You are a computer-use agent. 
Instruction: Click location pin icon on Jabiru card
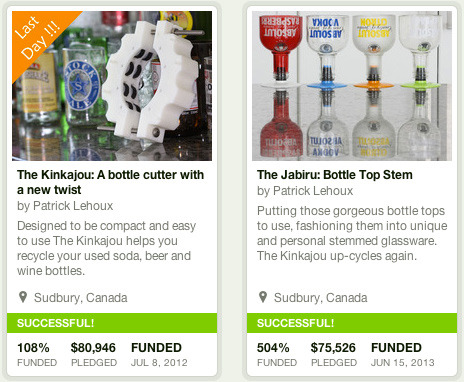click(263, 297)
